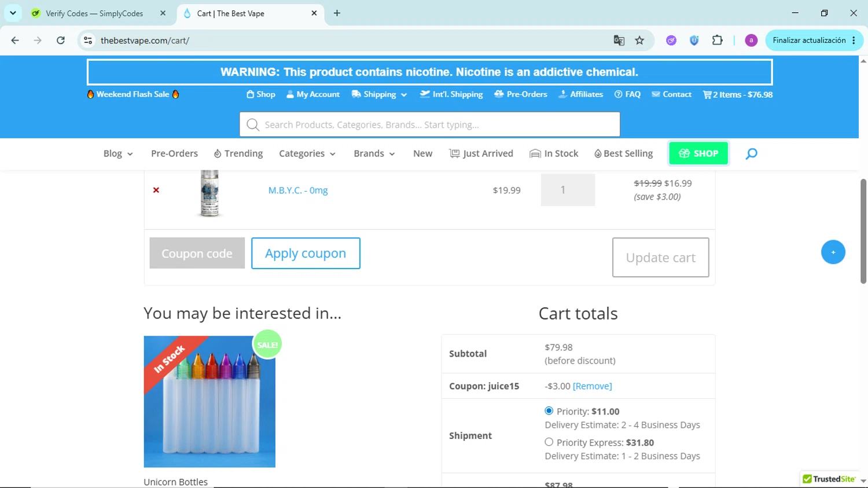Open the Unicorn Bottles product image
Viewport: 868px width, 488px height.
tap(209, 402)
